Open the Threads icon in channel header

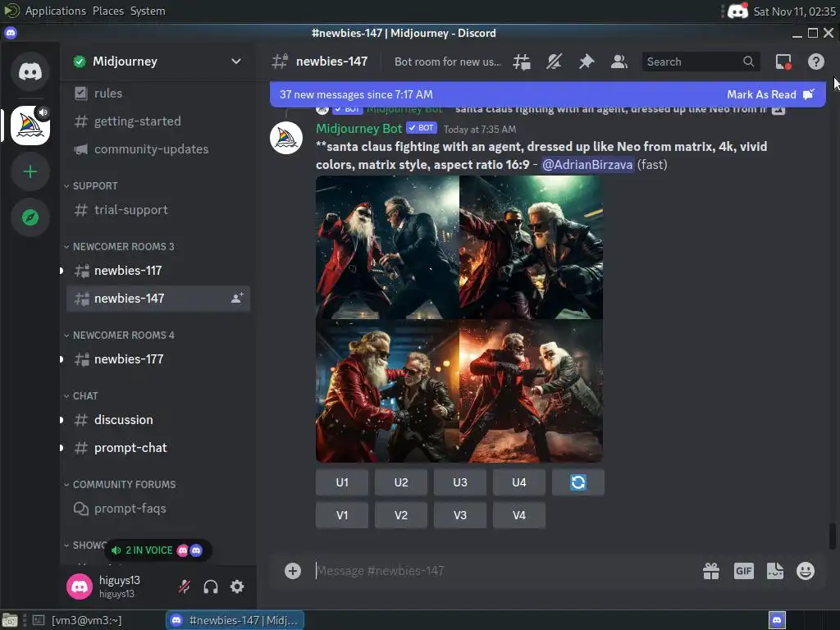click(x=522, y=62)
